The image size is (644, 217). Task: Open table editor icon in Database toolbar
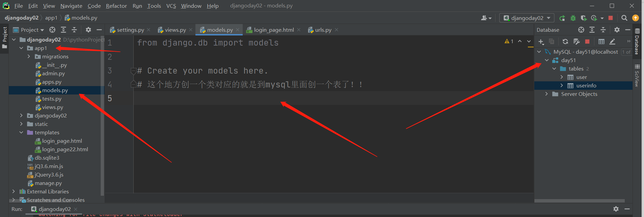[x=601, y=42]
